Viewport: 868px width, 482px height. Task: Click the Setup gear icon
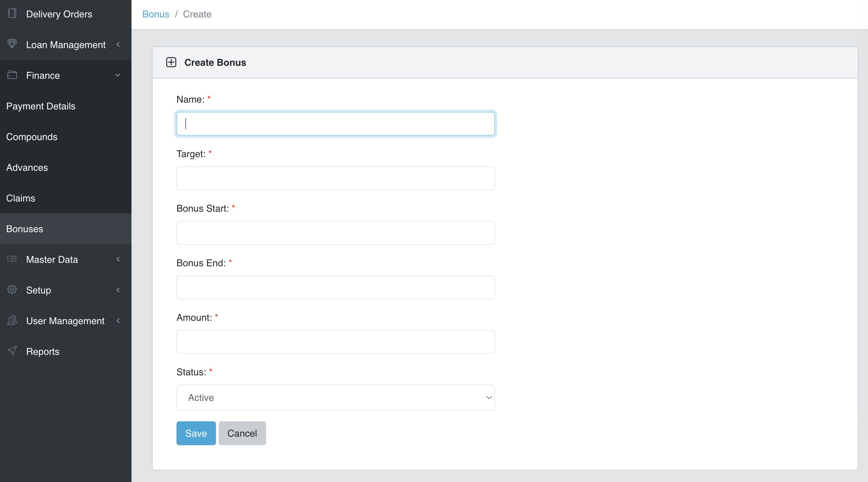[x=12, y=289]
